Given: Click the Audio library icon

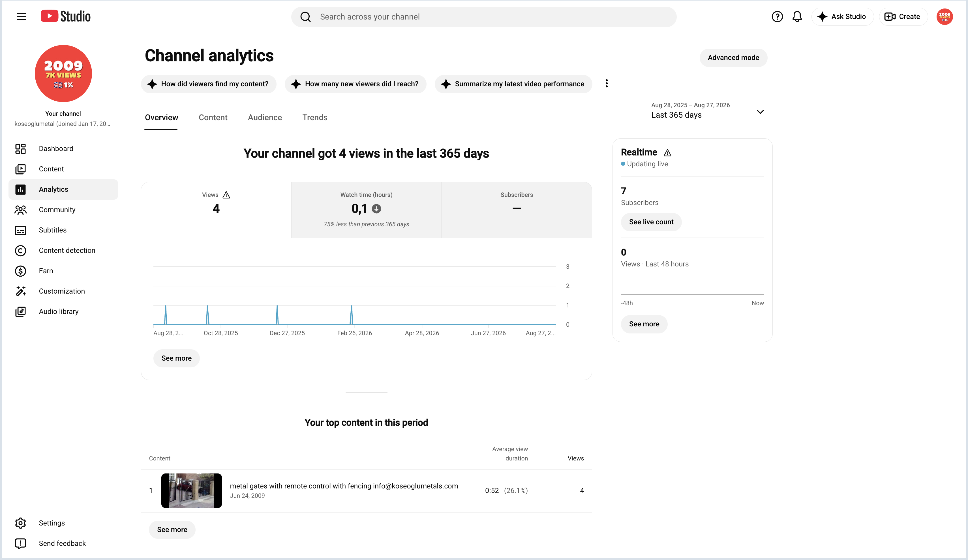Looking at the screenshot, I should point(20,311).
